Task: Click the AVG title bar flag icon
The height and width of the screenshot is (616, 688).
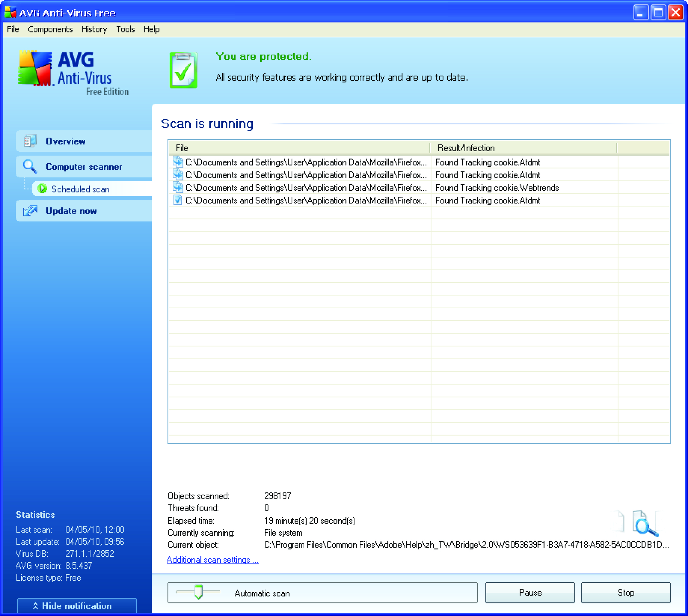Action: point(10,13)
